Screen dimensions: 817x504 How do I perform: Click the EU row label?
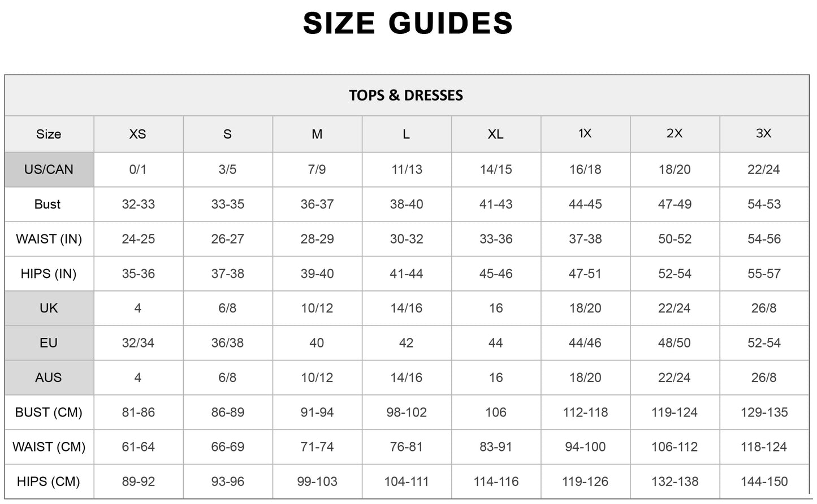coord(49,343)
